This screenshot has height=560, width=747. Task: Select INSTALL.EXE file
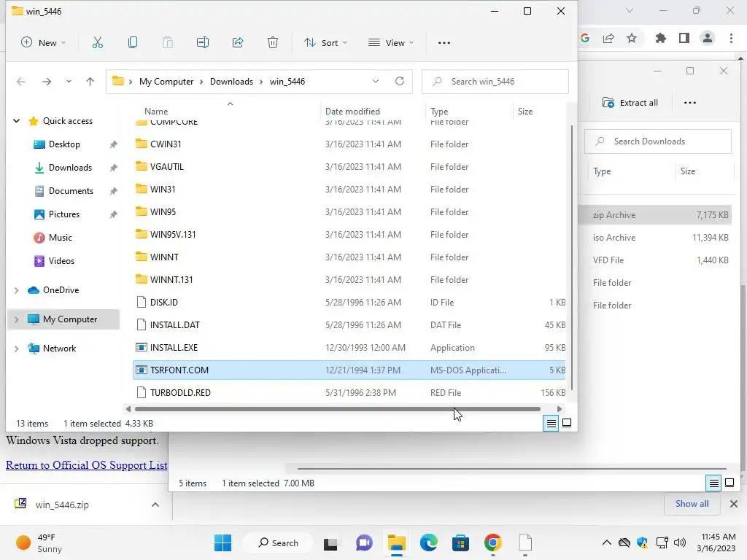(x=349, y=348)
